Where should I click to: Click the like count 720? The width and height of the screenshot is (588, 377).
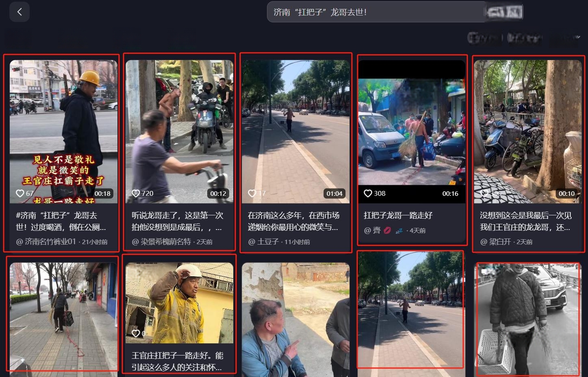pos(148,193)
